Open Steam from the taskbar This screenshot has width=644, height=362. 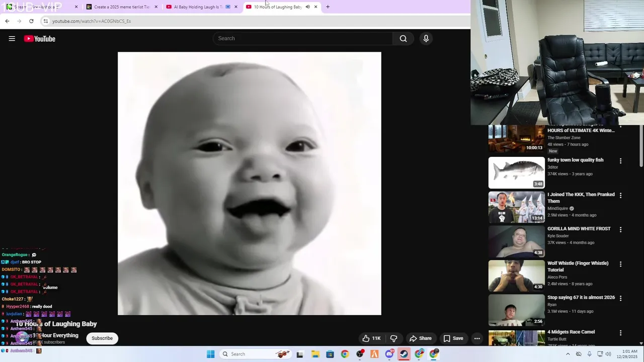tap(404, 354)
